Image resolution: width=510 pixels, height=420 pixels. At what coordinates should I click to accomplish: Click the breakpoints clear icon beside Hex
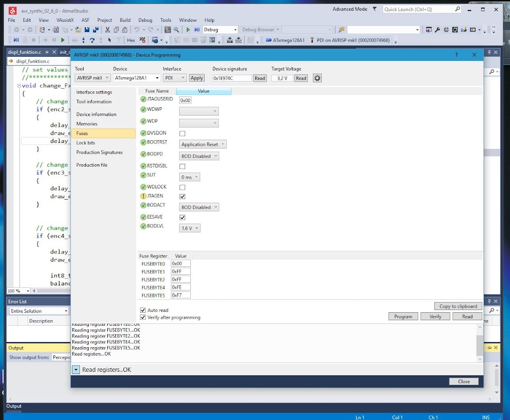142,40
